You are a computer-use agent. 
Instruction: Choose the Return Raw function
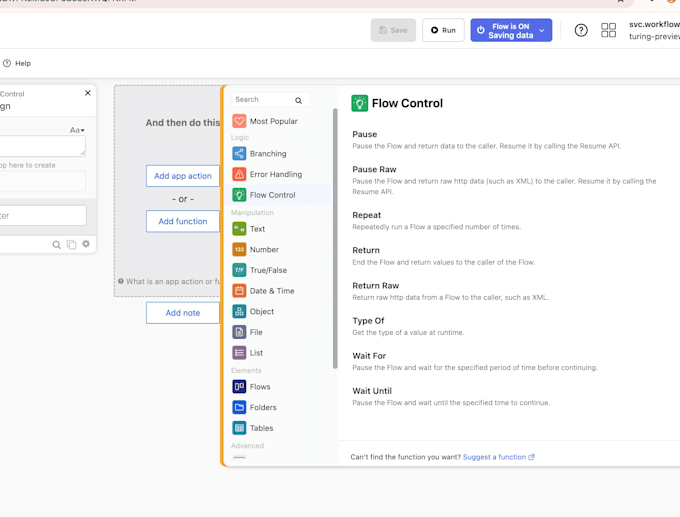(376, 286)
